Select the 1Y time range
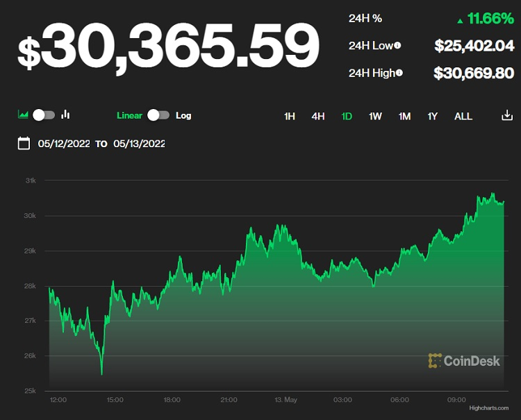Image resolution: width=521 pixels, height=420 pixels. point(433,116)
